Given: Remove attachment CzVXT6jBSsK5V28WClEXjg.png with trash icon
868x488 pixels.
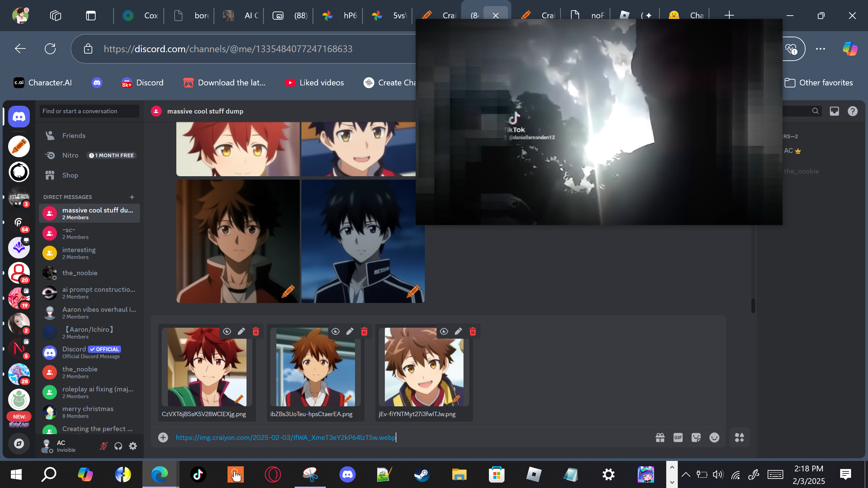Looking at the screenshot, I should (x=256, y=331).
